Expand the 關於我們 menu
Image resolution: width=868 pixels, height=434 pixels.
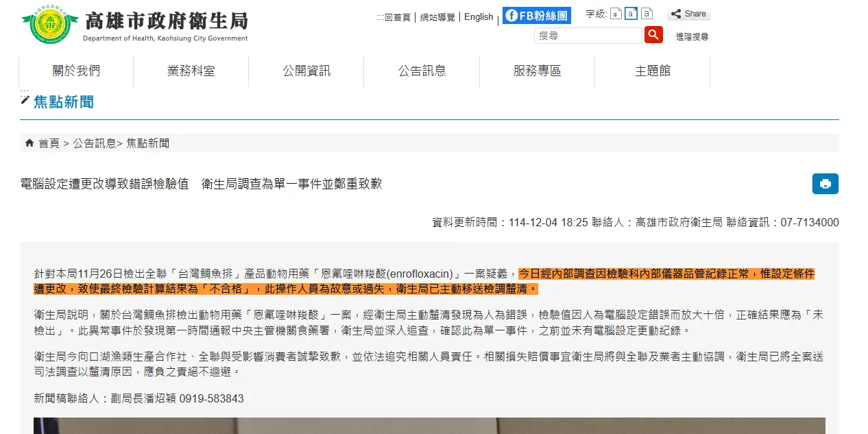(76, 71)
